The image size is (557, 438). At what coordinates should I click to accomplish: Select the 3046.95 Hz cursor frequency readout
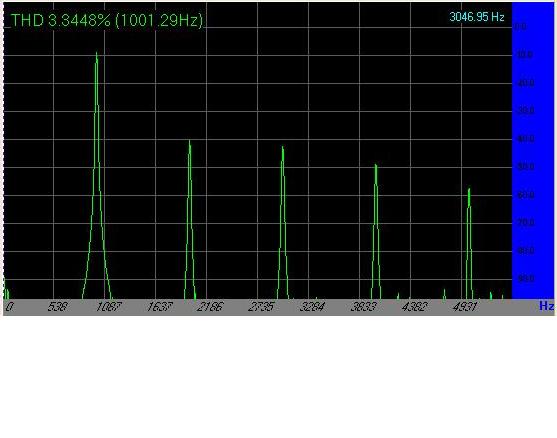(x=477, y=17)
